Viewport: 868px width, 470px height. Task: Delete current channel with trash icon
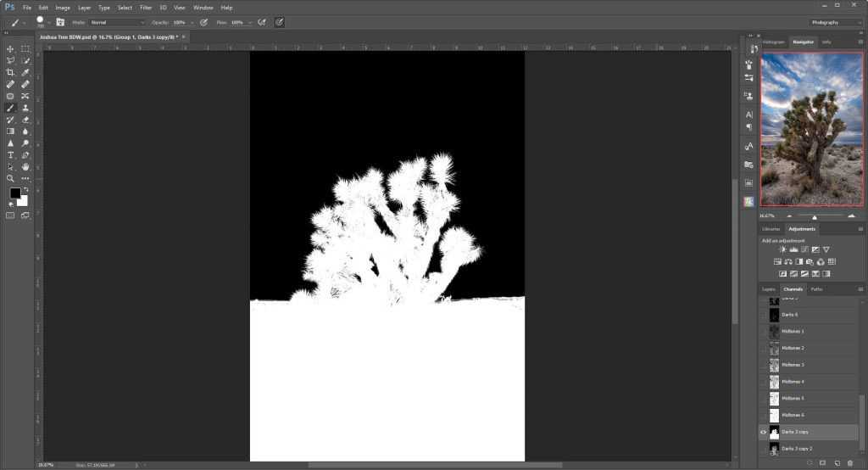point(850,462)
